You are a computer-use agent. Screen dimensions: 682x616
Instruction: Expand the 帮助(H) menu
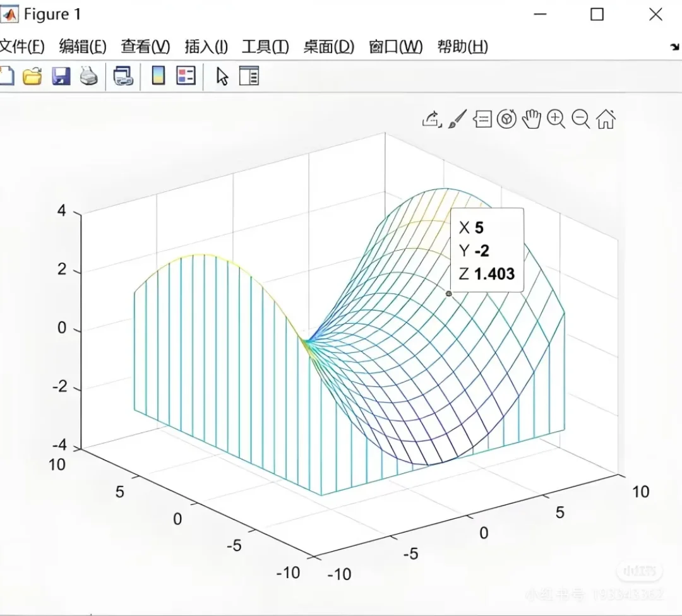click(x=462, y=46)
